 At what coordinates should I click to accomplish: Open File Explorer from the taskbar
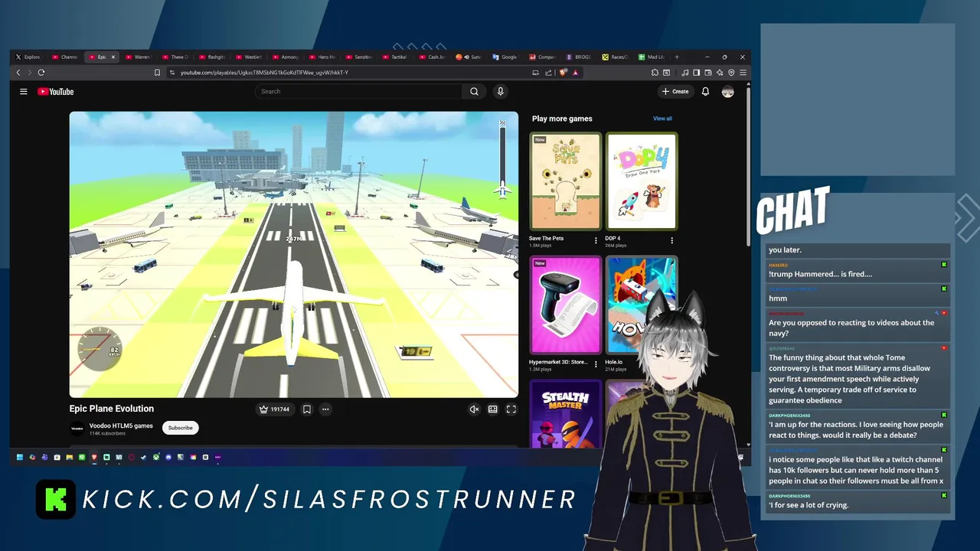click(70, 458)
